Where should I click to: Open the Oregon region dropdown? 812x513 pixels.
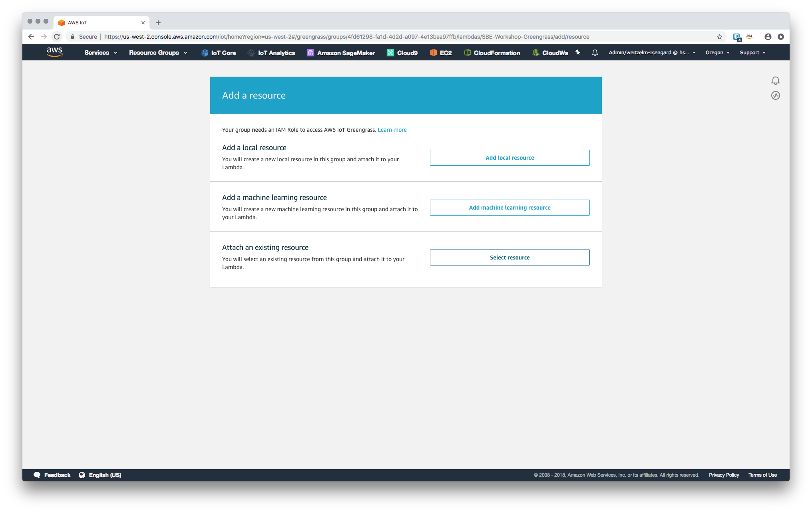coord(718,53)
